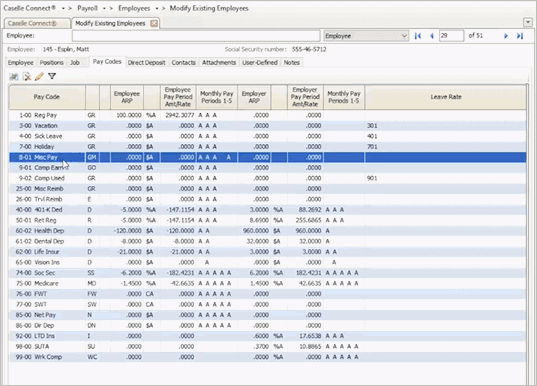537x386 pixels.
Task: Select the 50-01 Ret Reg row
Action: click(267, 220)
